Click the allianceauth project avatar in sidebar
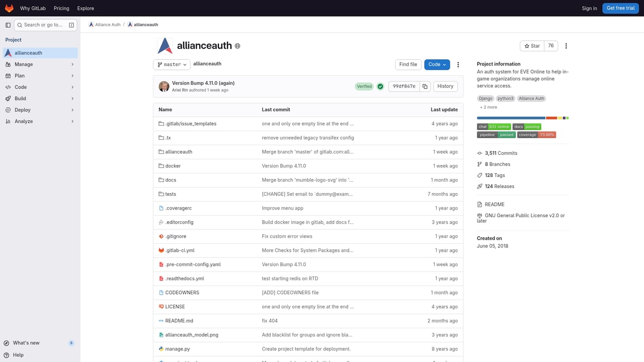The height and width of the screenshot is (362, 644). point(8,53)
